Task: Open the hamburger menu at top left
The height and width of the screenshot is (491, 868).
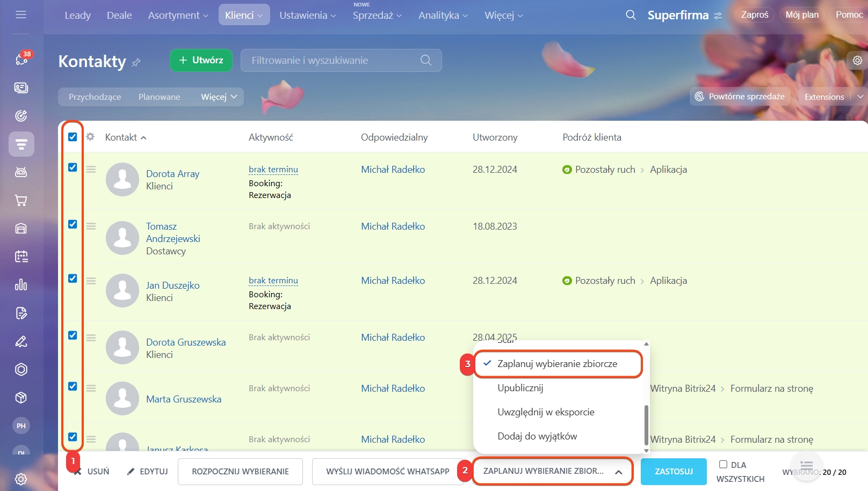Action: 21,15
